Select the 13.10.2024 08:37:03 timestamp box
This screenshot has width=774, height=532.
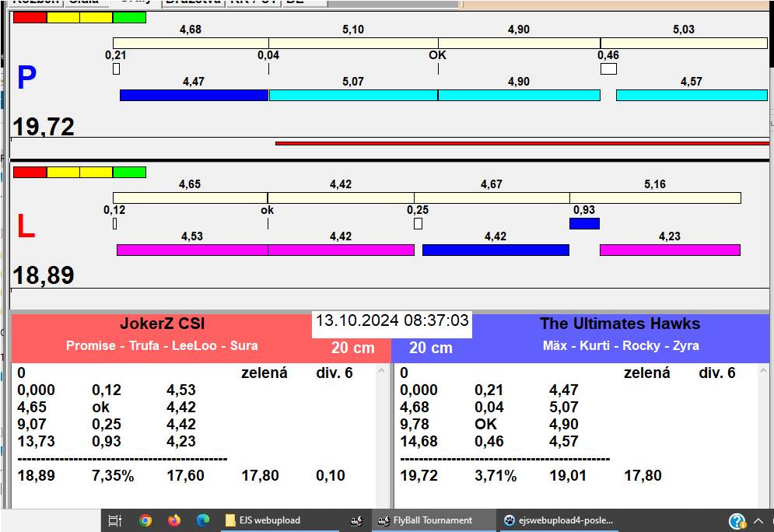coord(392,320)
